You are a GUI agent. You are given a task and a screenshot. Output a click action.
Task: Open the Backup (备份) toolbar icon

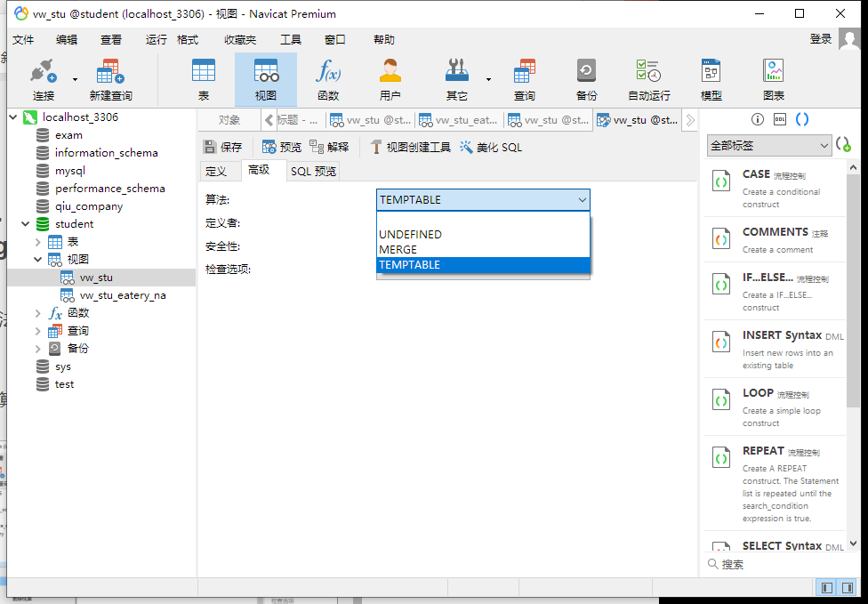click(586, 80)
